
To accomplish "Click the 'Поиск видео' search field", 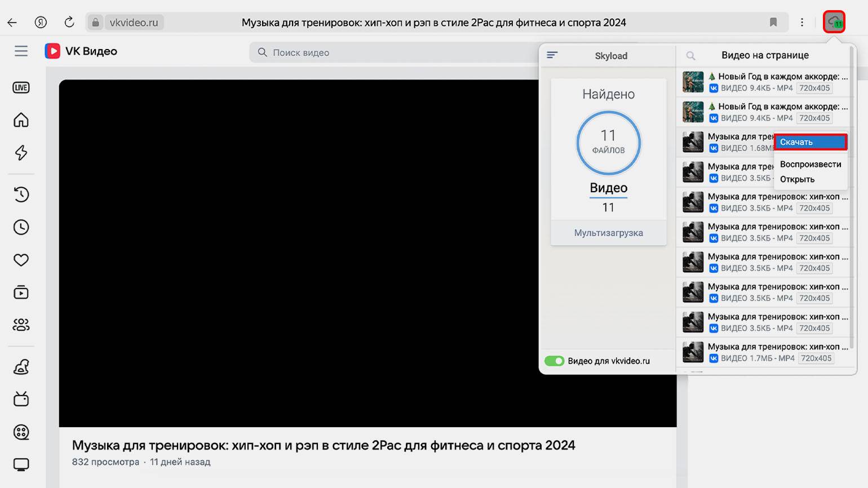I will click(395, 52).
